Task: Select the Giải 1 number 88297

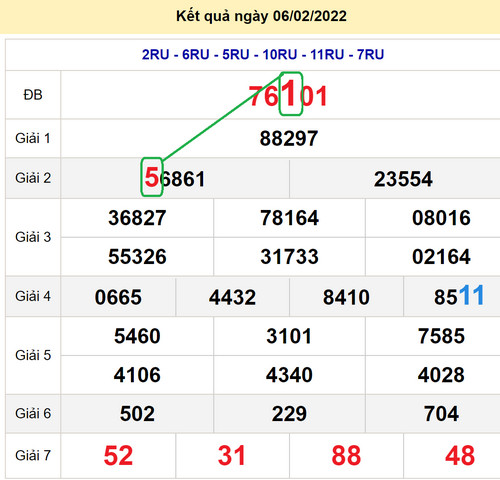Action: (x=289, y=138)
